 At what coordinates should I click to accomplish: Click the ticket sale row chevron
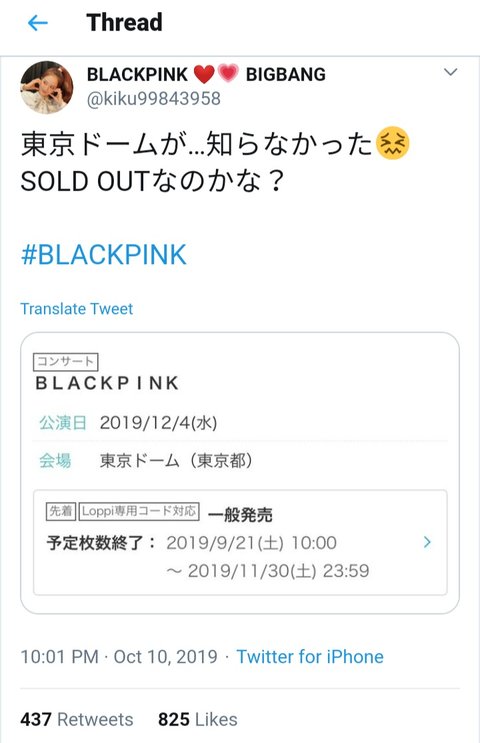pyautogui.click(x=427, y=542)
